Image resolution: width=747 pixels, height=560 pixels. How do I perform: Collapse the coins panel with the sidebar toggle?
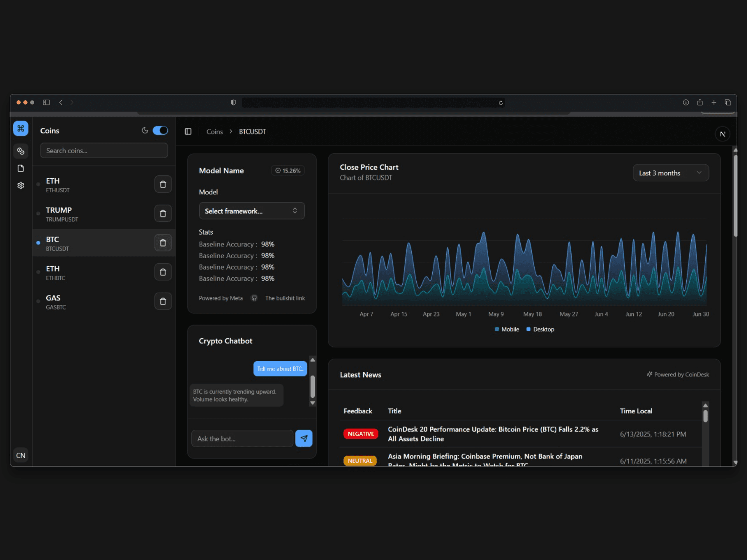(x=188, y=131)
